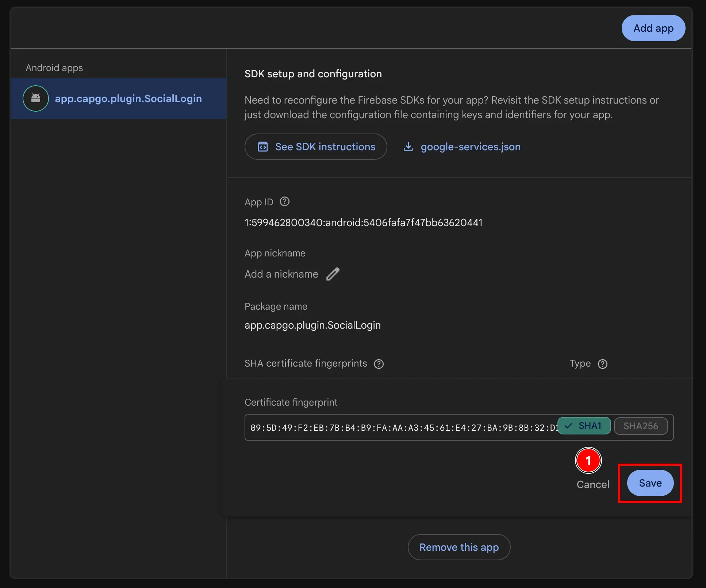Open the Android apps section

(x=54, y=67)
